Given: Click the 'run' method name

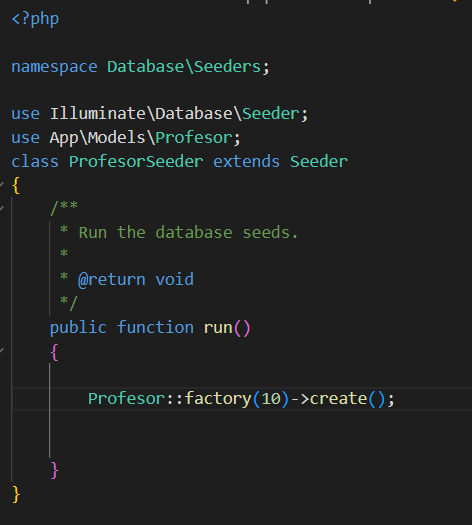Looking at the screenshot, I should click(218, 327).
